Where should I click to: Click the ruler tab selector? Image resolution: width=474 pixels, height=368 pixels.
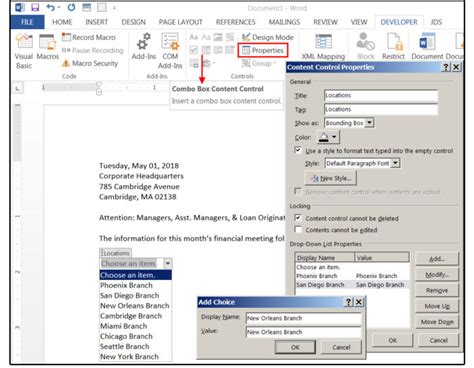coord(18,88)
